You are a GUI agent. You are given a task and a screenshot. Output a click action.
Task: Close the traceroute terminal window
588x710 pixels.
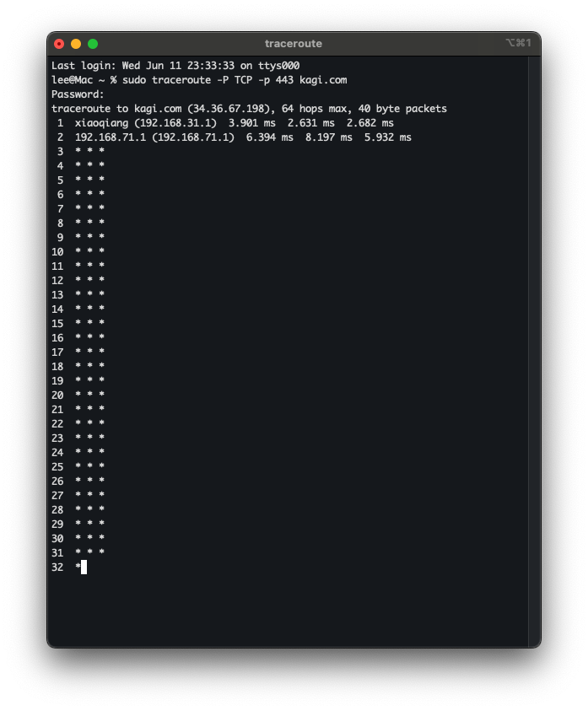pyautogui.click(x=59, y=44)
